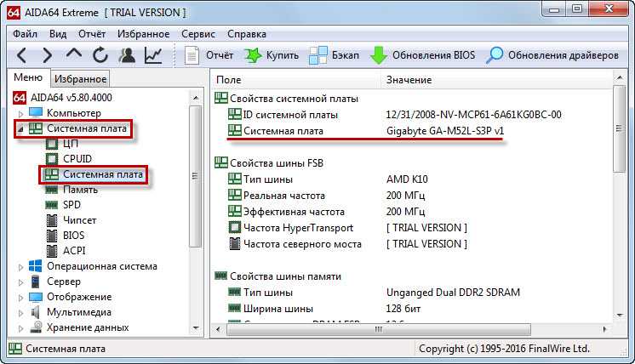Click the tree pane vertical scrollbar thumb
Viewport: 635px width, 364px height.
tap(196, 176)
